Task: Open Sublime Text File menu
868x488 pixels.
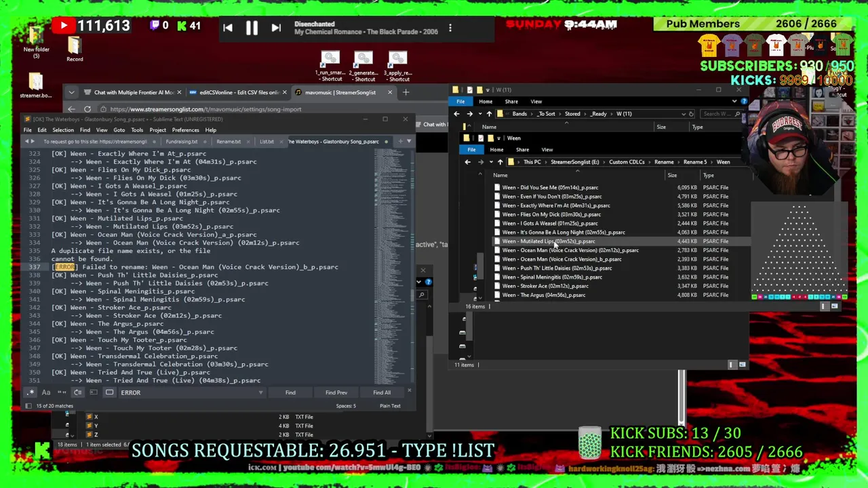Action: click(28, 130)
